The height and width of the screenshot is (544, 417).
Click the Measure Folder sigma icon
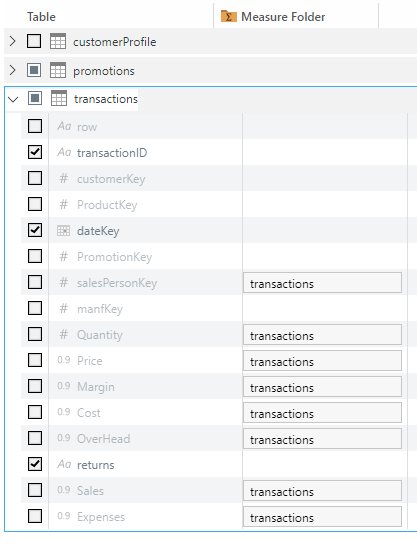click(229, 16)
